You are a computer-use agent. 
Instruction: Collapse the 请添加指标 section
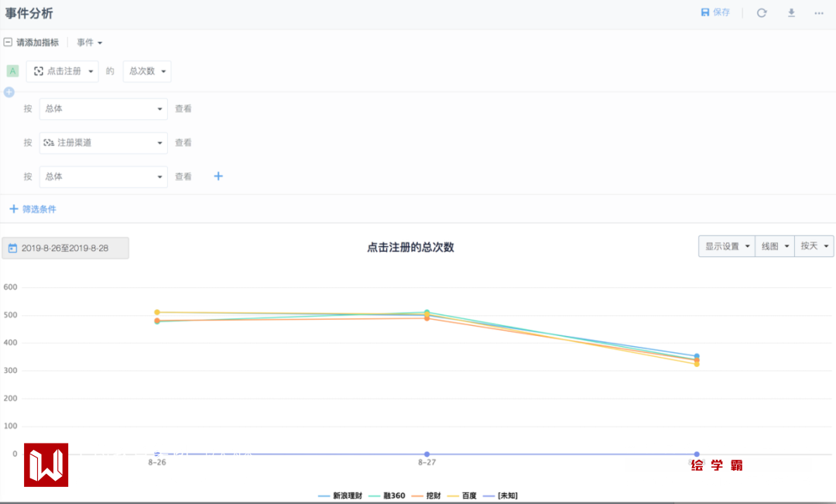[8, 42]
